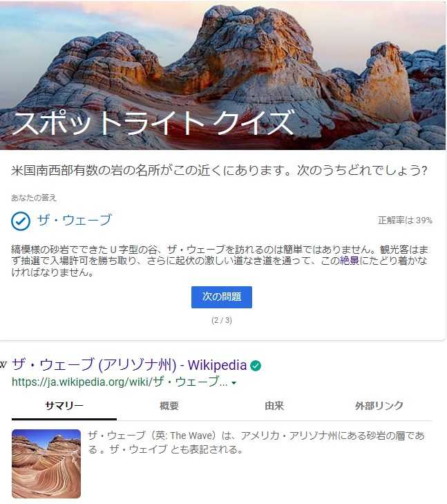Click the Wikipedia W favicon
This screenshot has height=504, width=447.
3,365
